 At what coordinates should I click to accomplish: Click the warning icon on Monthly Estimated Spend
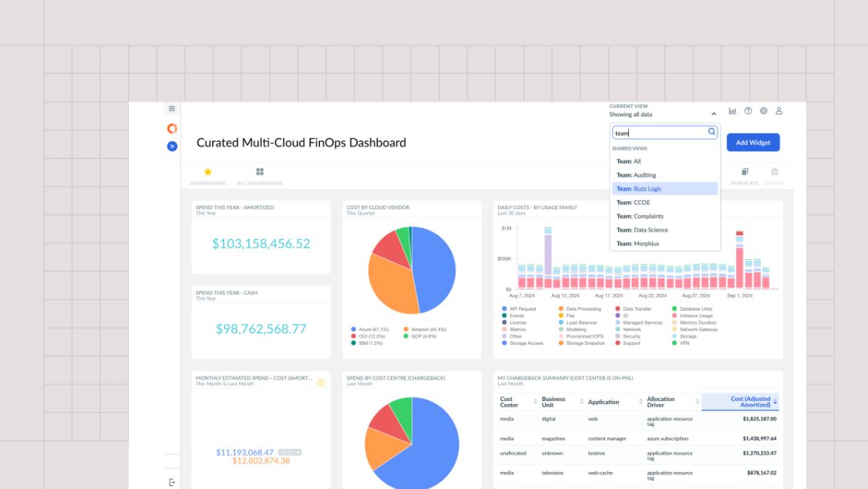tap(321, 383)
